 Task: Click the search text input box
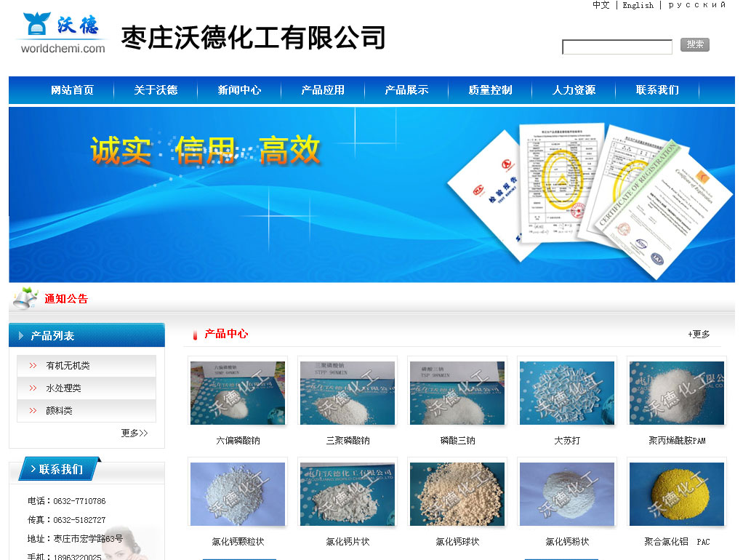[617, 47]
